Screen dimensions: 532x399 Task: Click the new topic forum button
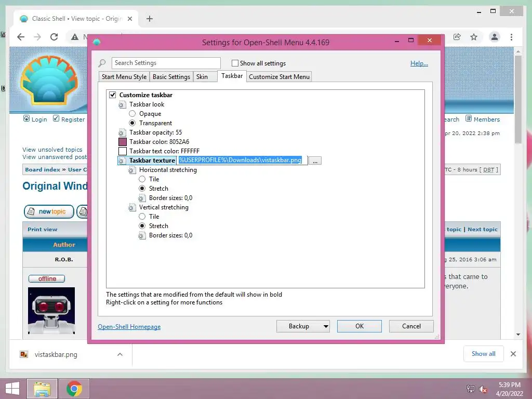tap(49, 212)
